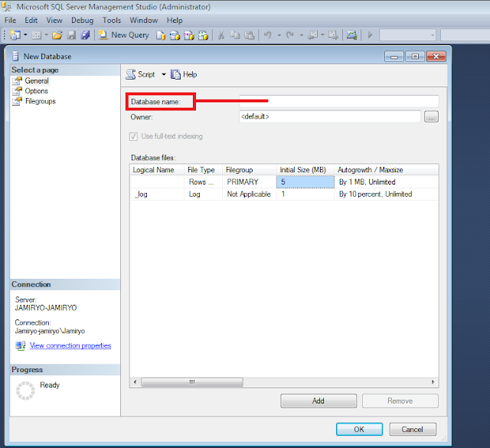Viewport: 490px width, 448px height.
Task: Open the Tools menu
Action: 112,21
